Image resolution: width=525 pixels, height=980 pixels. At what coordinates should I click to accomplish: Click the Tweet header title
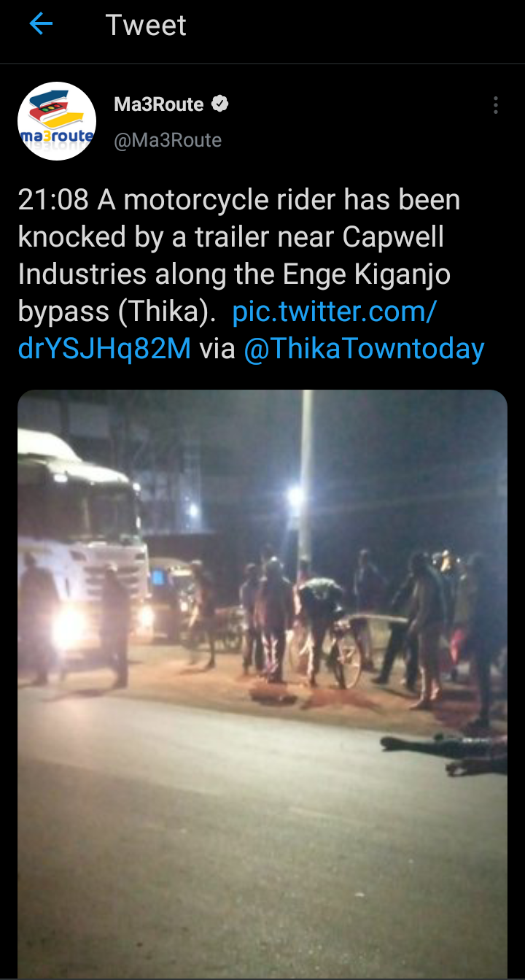tap(146, 26)
